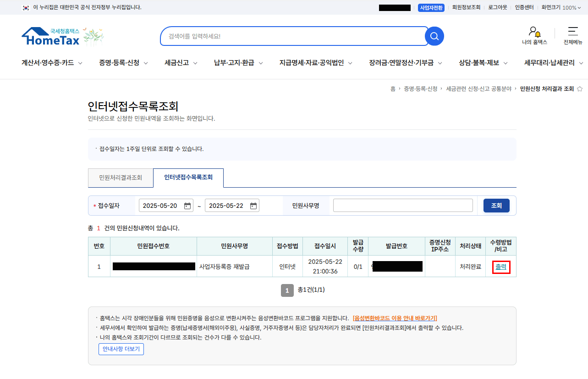
Task: Click the 민원사무명 input field
Action: point(402,205)
